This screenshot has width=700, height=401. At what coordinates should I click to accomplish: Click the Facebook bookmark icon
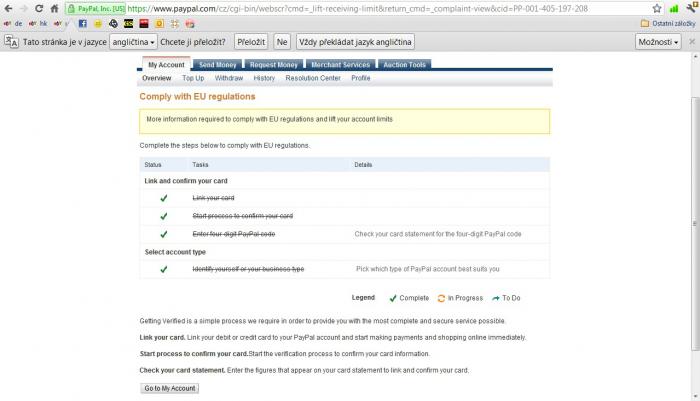click(84, 23)
